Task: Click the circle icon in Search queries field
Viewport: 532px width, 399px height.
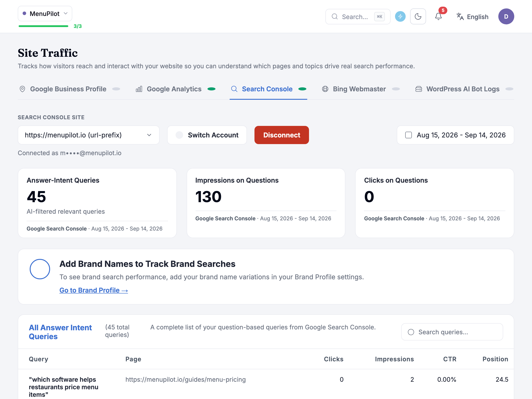Action: coord(411,332)
